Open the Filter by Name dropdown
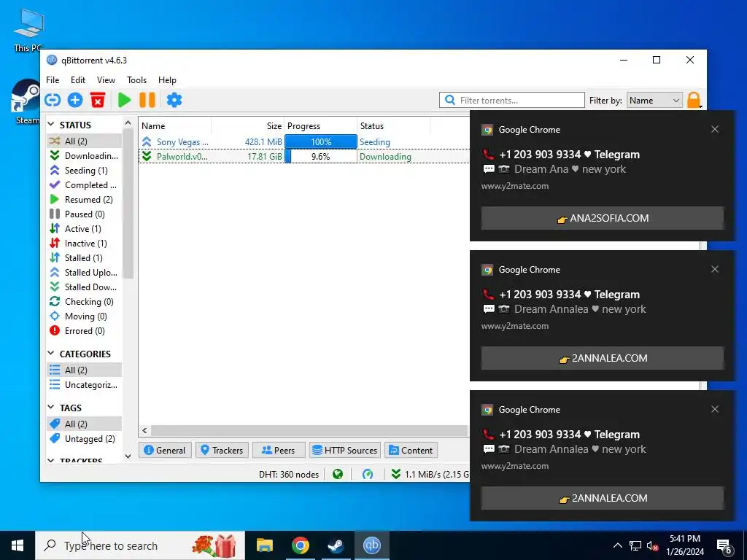The image size is (747, 560). pyautogui.click(x=654, y=100)
